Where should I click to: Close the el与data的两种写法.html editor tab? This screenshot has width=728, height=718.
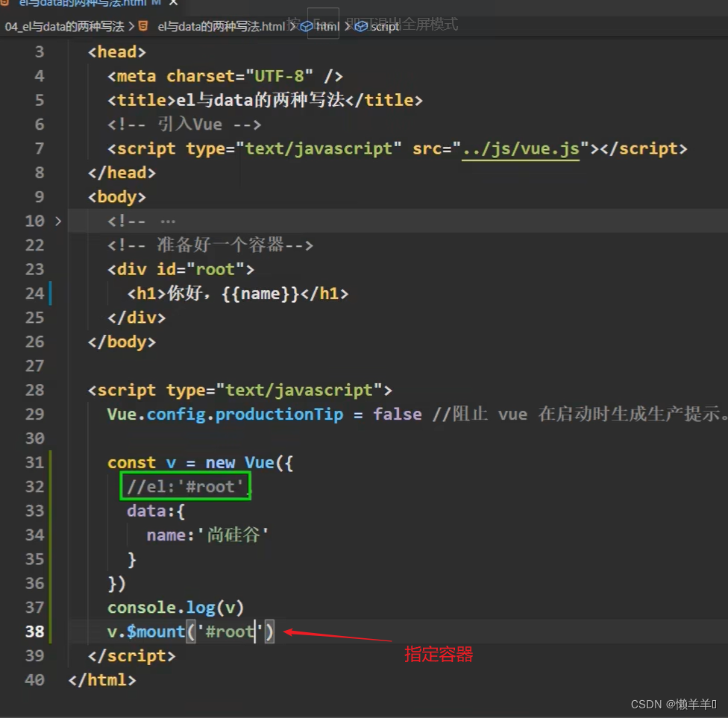(x=173, y=3)
